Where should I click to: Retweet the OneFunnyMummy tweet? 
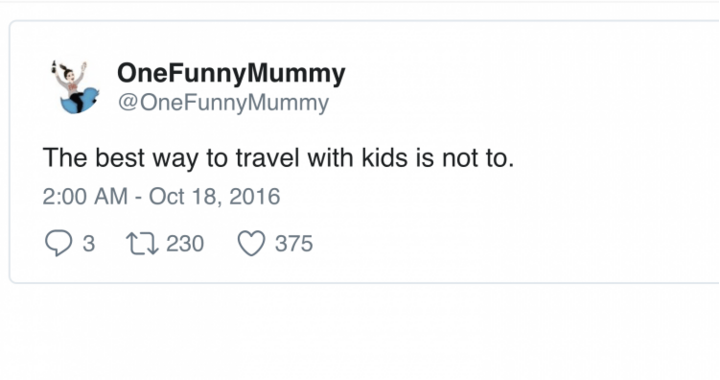142,243
